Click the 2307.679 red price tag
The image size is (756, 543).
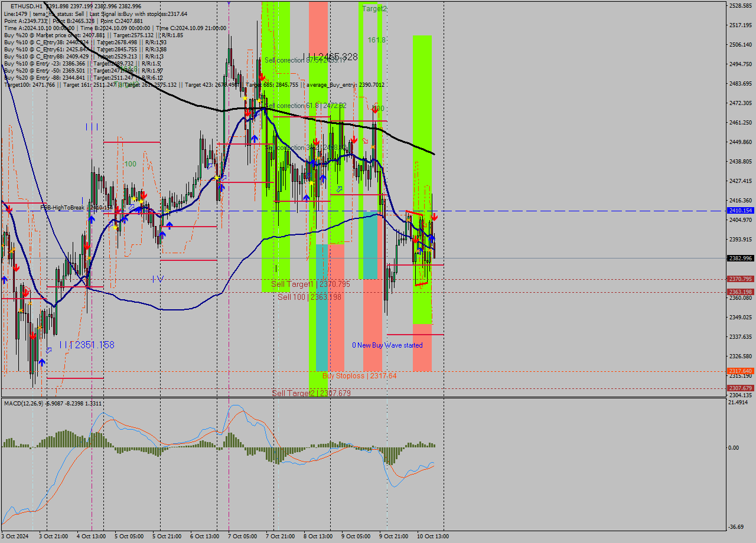pyautogui.click(x=741, y=388)
